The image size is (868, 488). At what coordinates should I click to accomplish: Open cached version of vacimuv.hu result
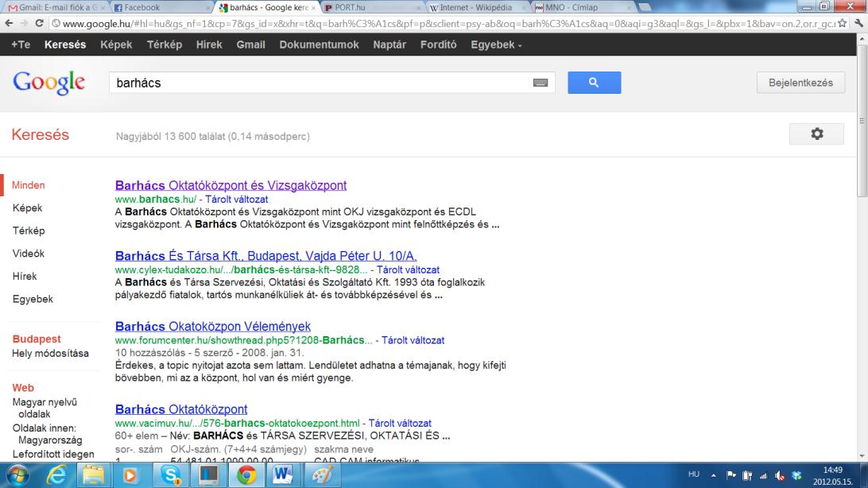tap(400, 424)
